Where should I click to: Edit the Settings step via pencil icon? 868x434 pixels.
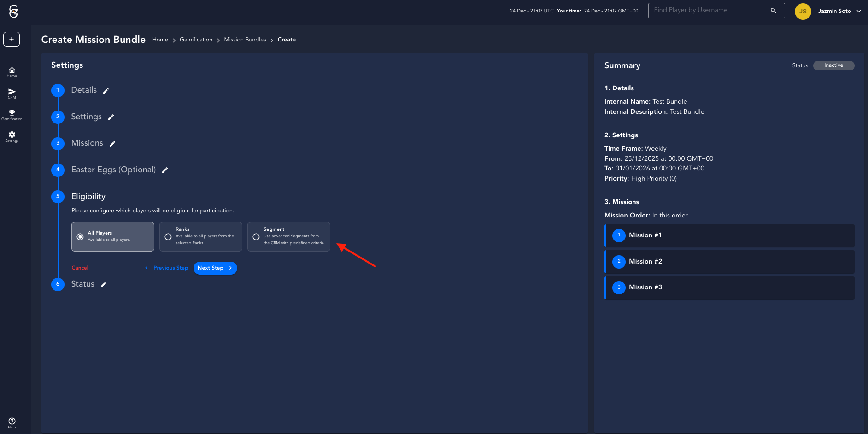(x=111, y=117)
